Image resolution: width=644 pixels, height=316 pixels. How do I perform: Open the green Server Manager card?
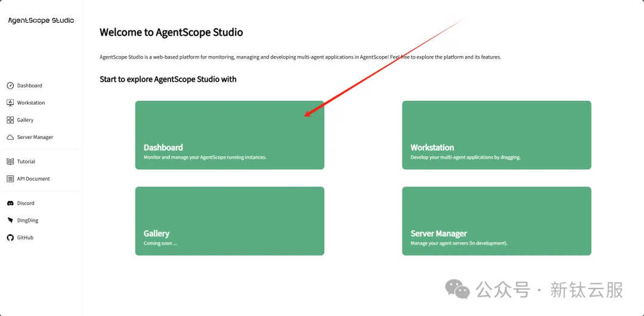tap(496, 221)
